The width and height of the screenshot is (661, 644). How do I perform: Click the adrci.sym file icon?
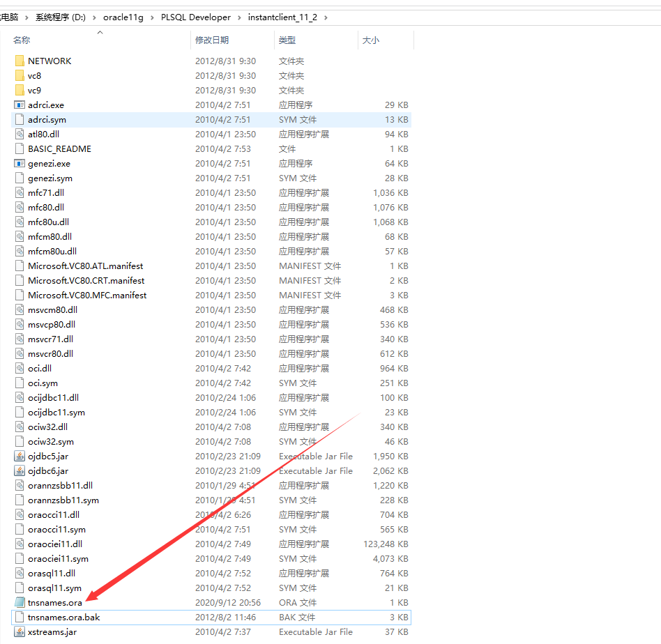tap(20, 120)
